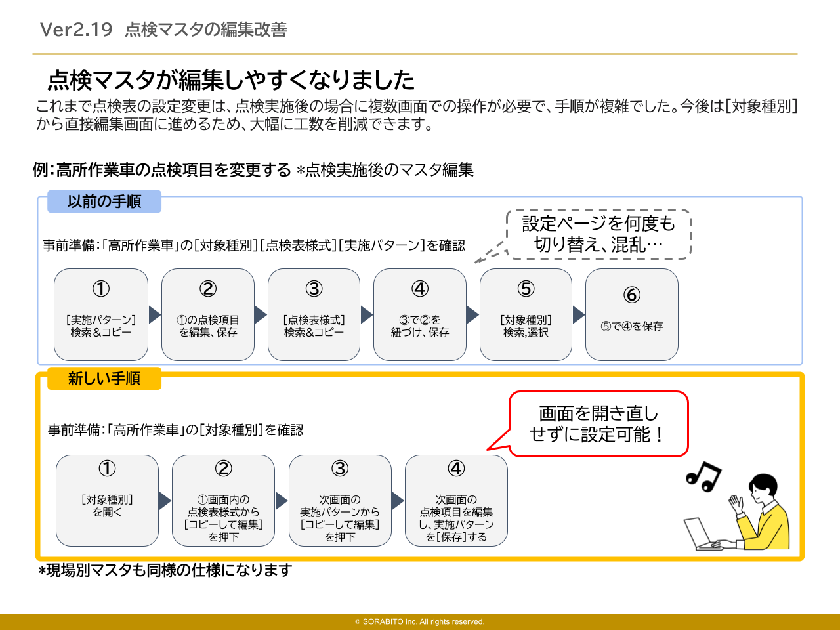Click arrow between old steps ⑤ and ⑥
The height and width of the screenshot is (630, 840).
(578, 315)
